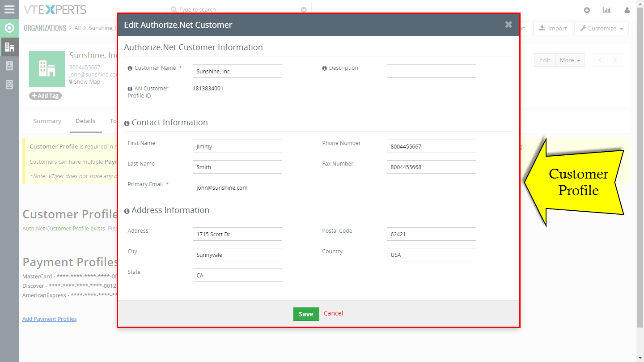This screenshot has width=644, height=362.
Task: Open reports via the bar chart icon
Action: tap(607, 9)
